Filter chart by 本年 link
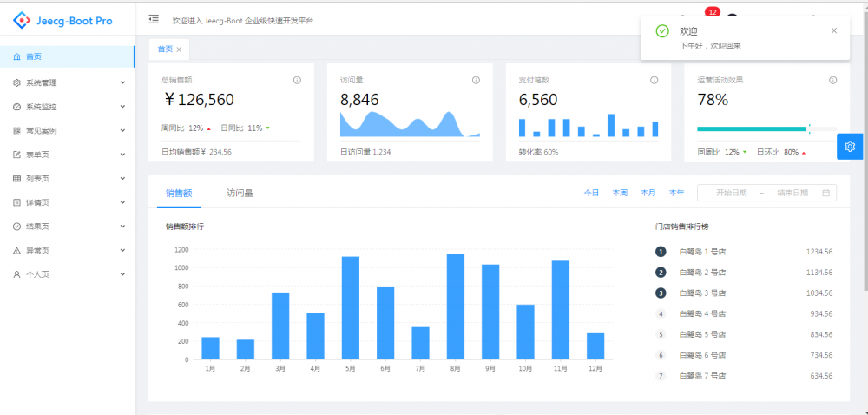868x415 pixels. pos(676,193)
